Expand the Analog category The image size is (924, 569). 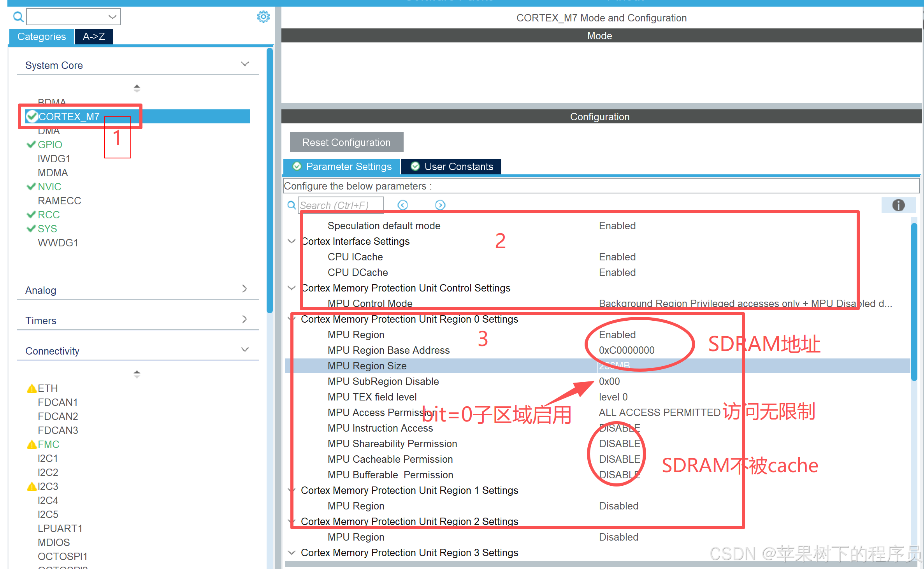click(244, 289)
